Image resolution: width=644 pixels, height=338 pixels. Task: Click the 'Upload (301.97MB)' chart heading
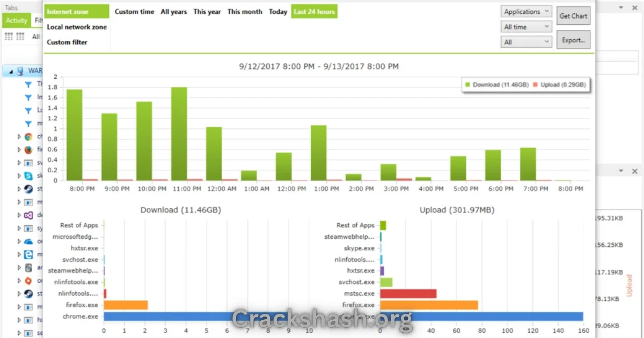pyautogui.click(x=457, y=210)
